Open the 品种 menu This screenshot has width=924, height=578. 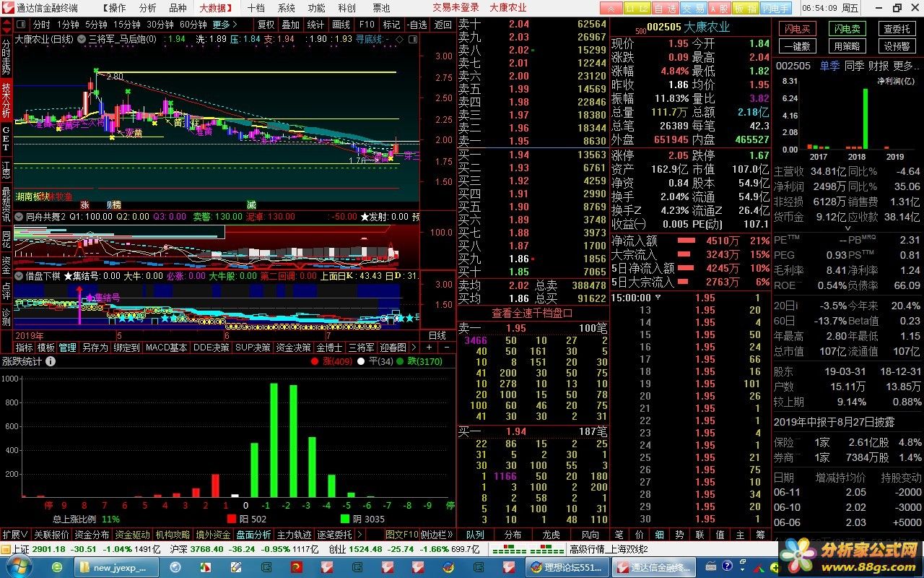click(x=178, y=8)
